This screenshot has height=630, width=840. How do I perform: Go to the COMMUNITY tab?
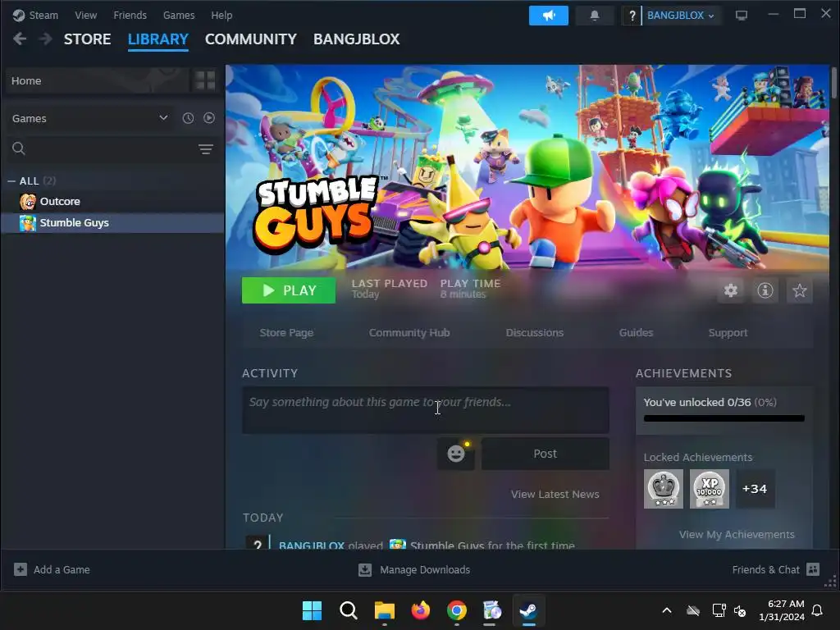point(251,39)
